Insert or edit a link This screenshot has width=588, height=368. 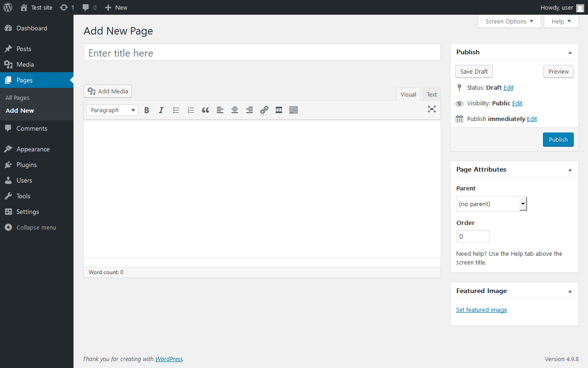tap(264, 110)
